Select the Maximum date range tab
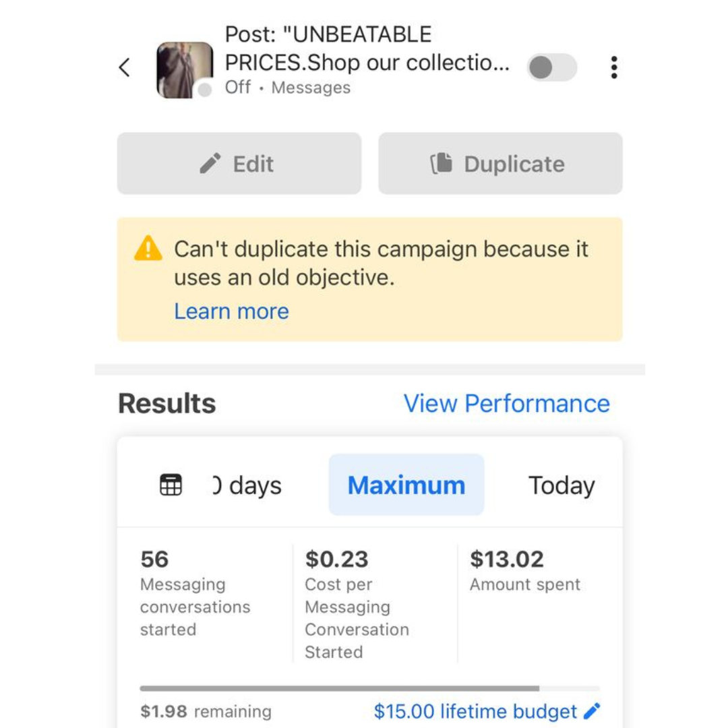728x728 pixels. tap(406, 485)
